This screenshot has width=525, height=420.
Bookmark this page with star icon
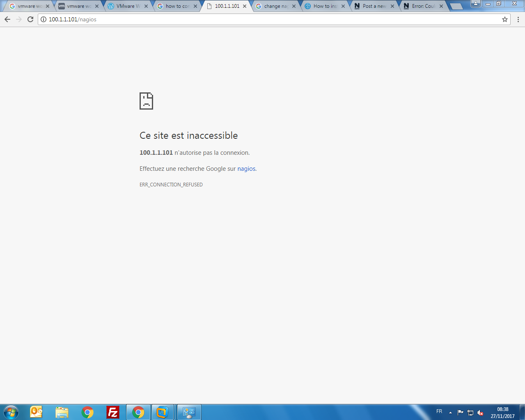(504, 19)
